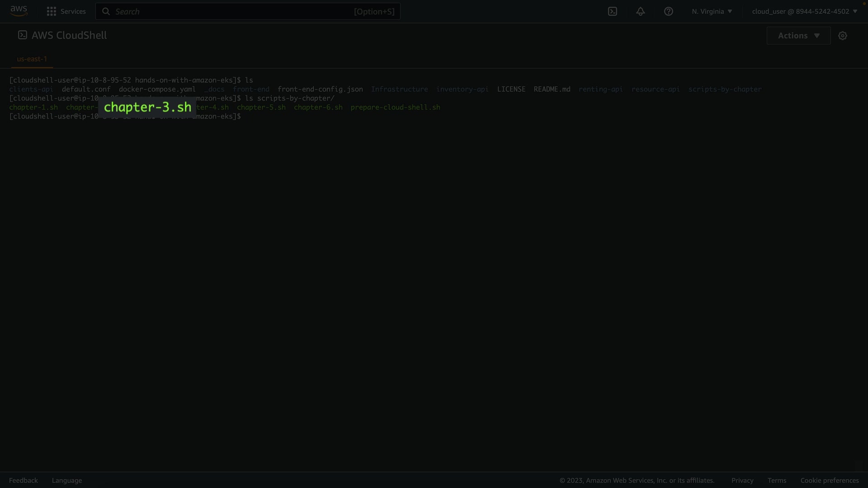
Task: Open the Terms link
Action: pos(777,480)
